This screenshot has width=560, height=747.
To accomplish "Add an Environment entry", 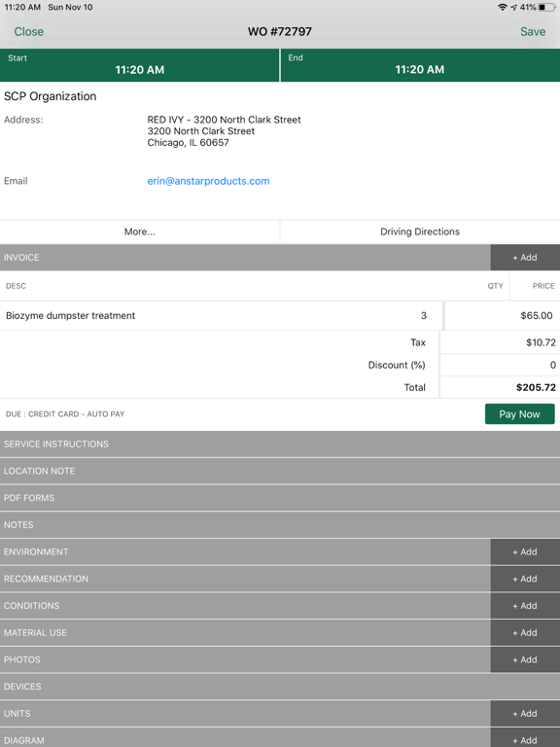I will 525,551.
